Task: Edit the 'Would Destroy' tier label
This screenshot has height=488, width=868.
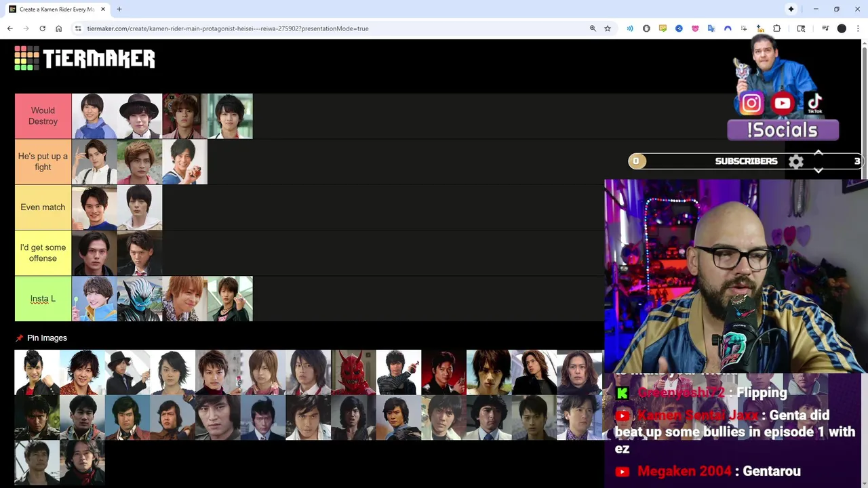Action: click(43, 116)
